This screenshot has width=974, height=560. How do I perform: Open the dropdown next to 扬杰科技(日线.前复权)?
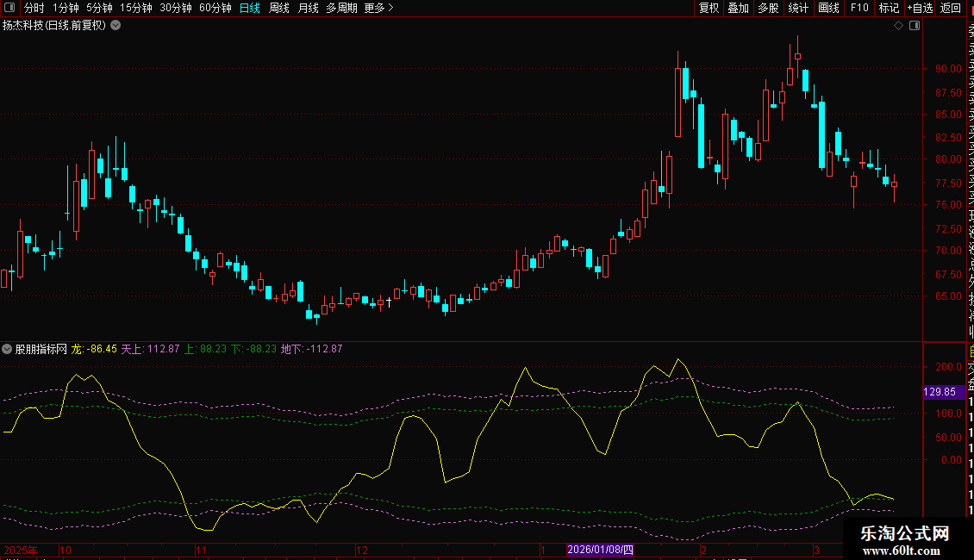tap(116, 26)
